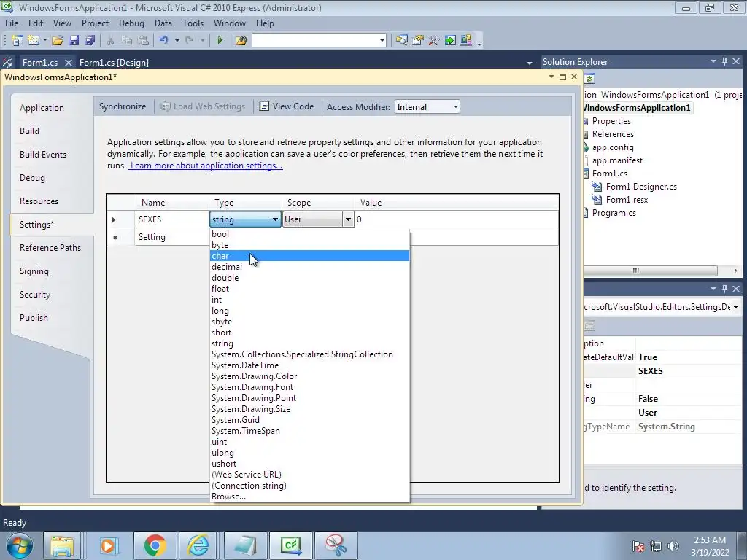Click the Open File folder icon

[x=58, y=41]
